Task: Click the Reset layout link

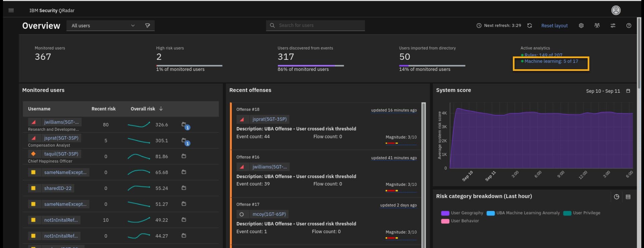Action: (554, 26)
